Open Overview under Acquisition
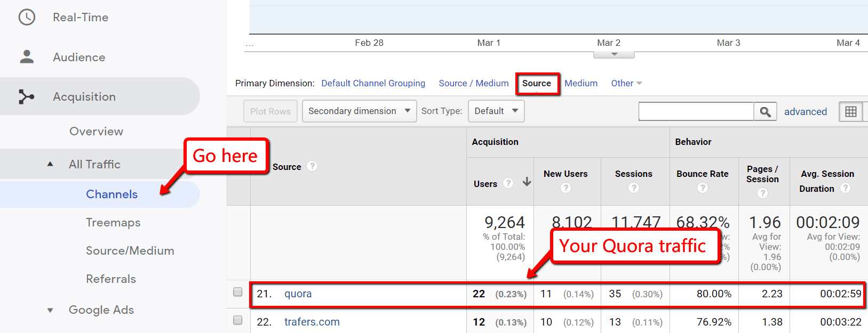 [x=96, y=131]
